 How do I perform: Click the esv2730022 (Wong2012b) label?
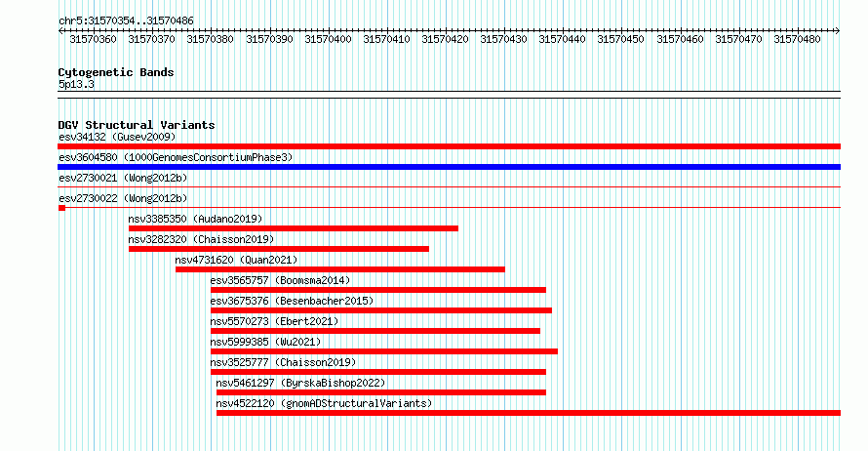(x=123, y=198)
